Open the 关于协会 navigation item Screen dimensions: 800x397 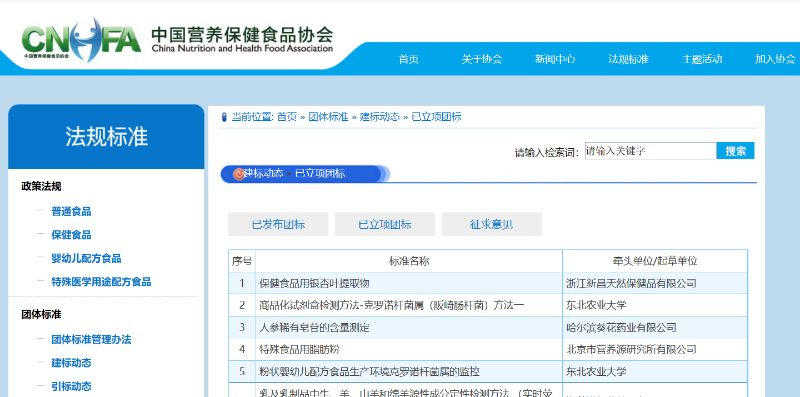(482, 59)
